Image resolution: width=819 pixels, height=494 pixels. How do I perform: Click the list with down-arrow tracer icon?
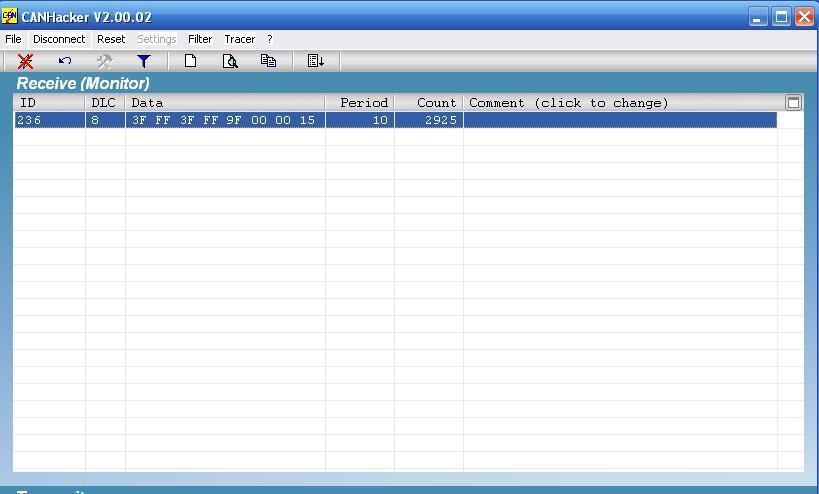(315, 61)
